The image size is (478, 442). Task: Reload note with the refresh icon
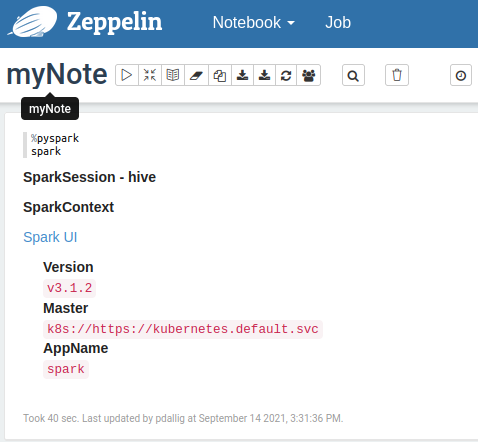tap(286, 75)
